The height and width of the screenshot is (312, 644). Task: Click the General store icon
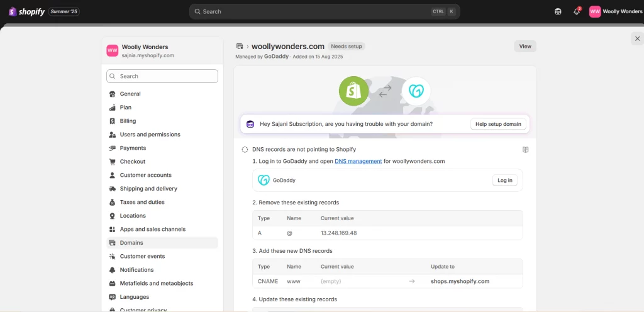pyautogui.click(x=112, y=94)
